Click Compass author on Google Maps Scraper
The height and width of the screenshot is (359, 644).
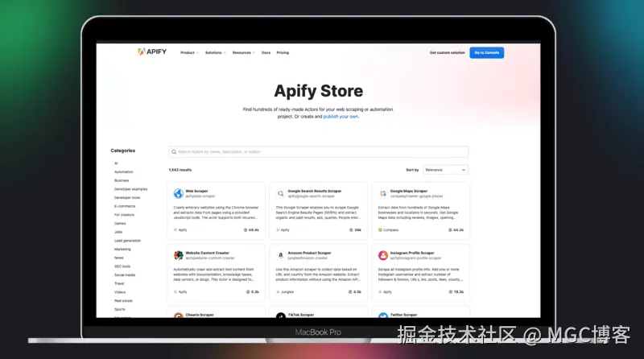(x=388, y=230)
